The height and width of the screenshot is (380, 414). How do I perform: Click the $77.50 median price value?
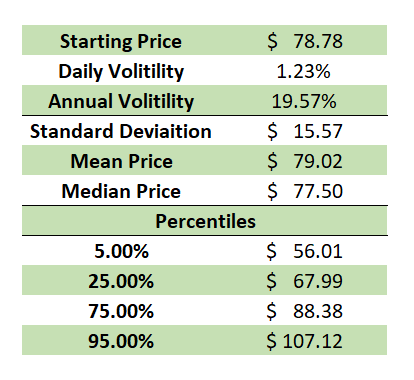[x=305, y=191]
